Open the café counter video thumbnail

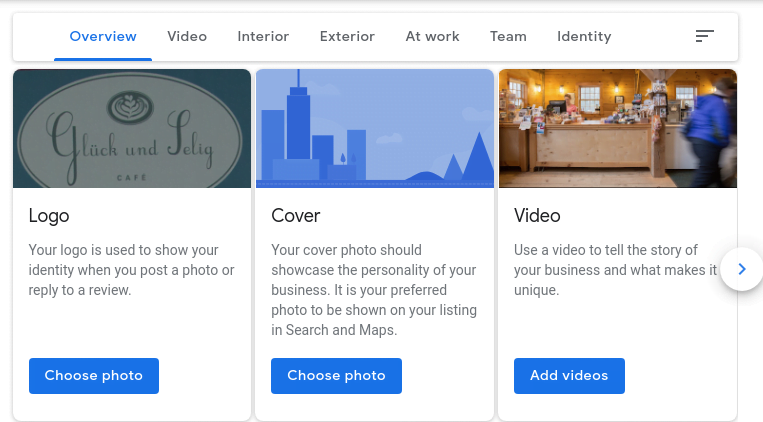618,128
